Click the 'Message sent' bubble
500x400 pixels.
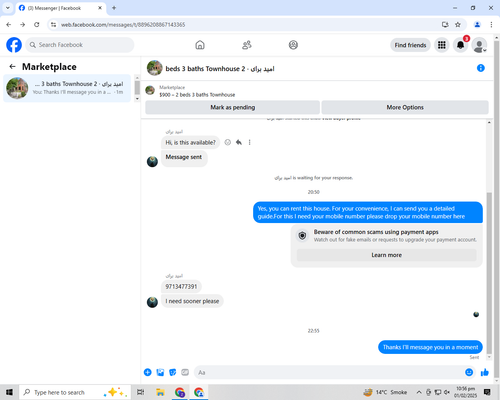tap(184, 158)
